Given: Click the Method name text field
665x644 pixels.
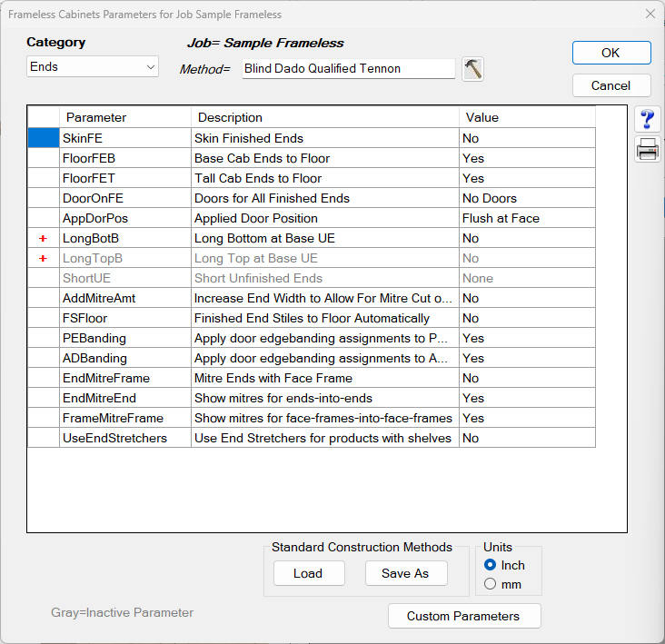Looking at the screenshot, I should coord(349,69).
